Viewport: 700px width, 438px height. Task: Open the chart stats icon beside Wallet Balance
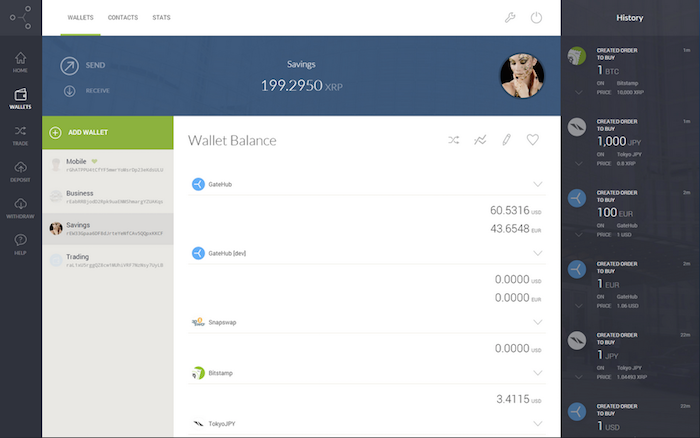click(480, 140)
